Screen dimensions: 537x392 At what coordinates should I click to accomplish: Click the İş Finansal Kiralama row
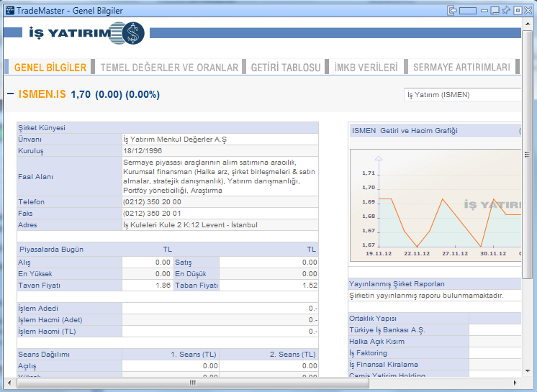point(435,365)
